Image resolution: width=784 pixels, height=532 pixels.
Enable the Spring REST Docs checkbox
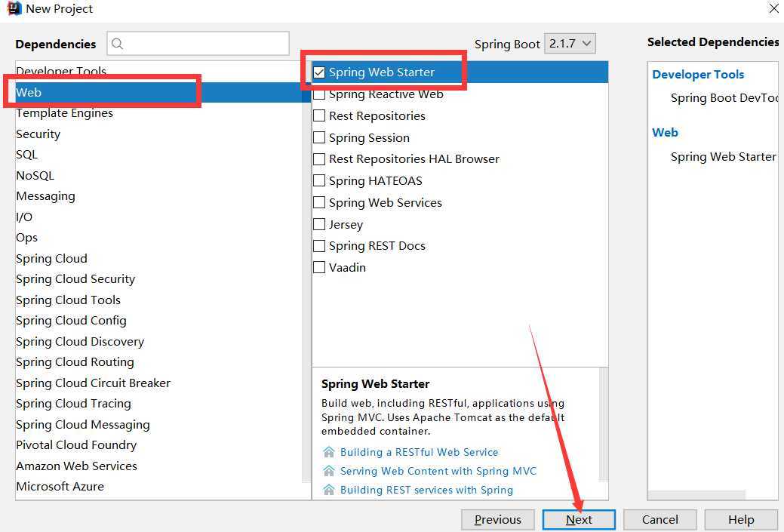319,246
